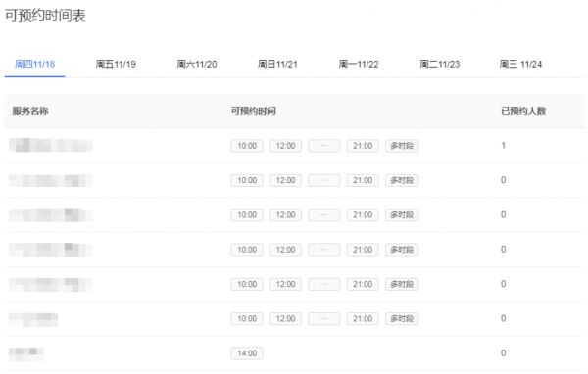Viewport: 588px width, 374px height.
Task: Go to the 周日11/21 tab
Action: coord(277,64)
